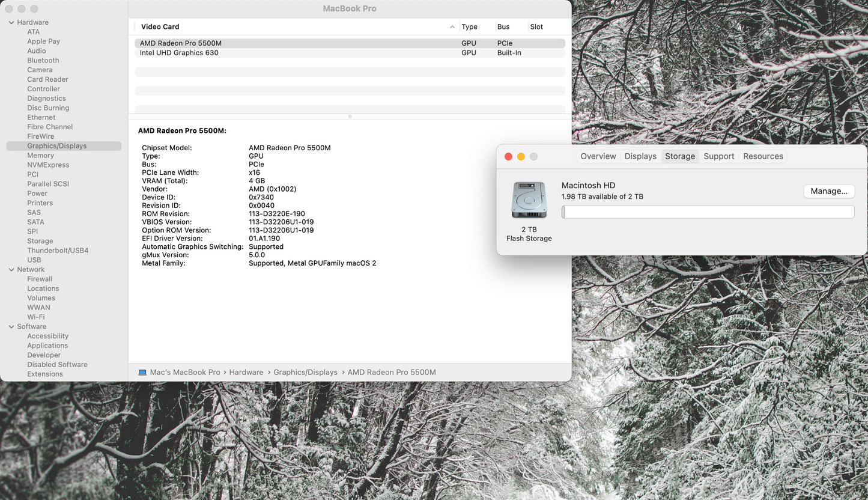
Task: Select Memory in the sidebar
Action: (40, 155)
